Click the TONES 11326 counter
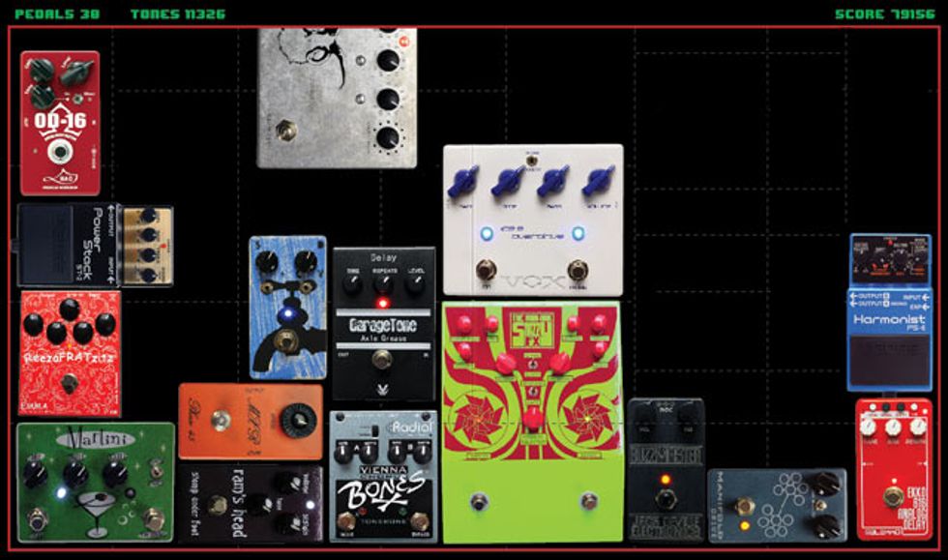948x560 pixels. point(178,15)
